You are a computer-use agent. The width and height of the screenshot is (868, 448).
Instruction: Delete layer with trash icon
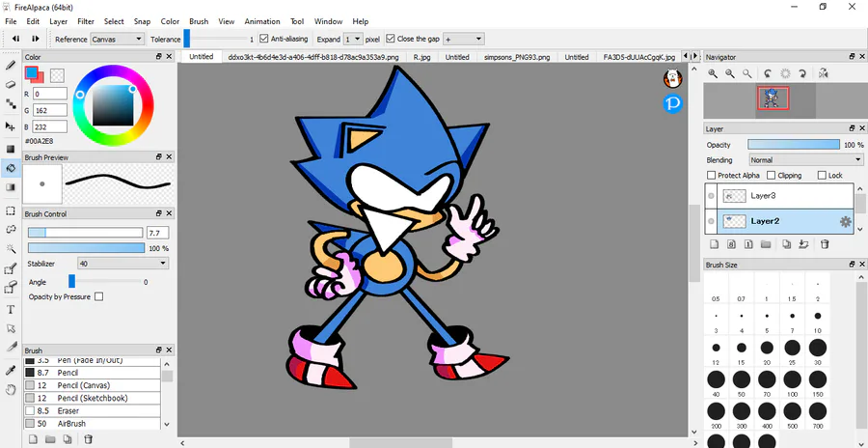pyautogui.click(x=825, y=244)
